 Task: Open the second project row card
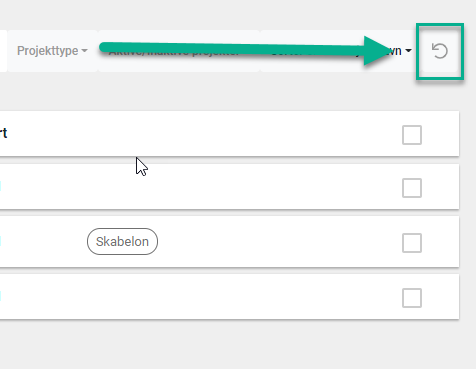(230, 187)
